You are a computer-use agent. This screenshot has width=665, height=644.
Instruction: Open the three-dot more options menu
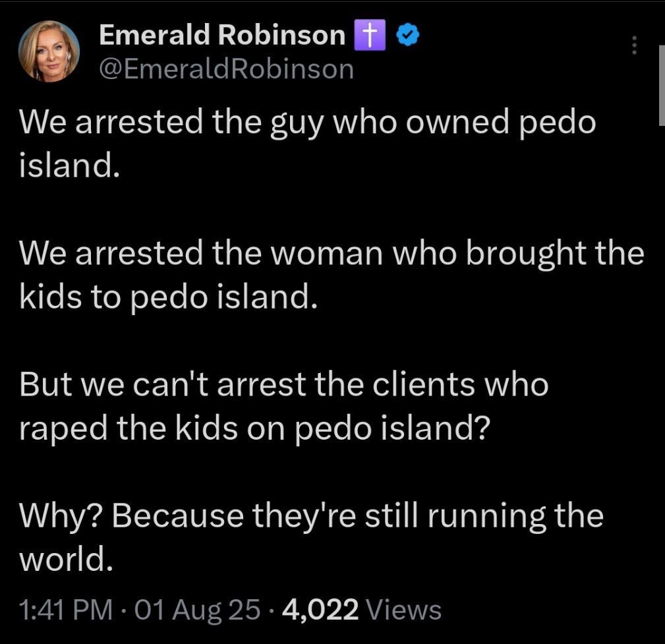634,45
